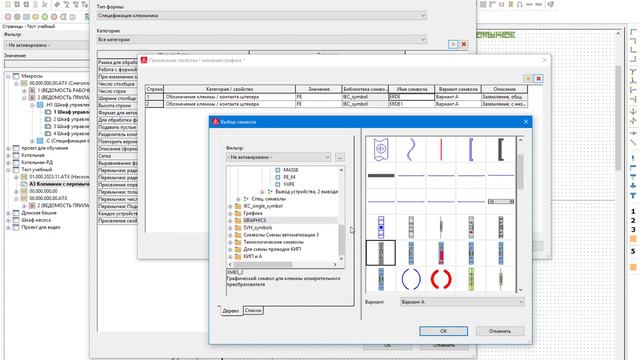Select the Проект для видео project
This screenshot has width=640, height=360.
pos(41,227)
